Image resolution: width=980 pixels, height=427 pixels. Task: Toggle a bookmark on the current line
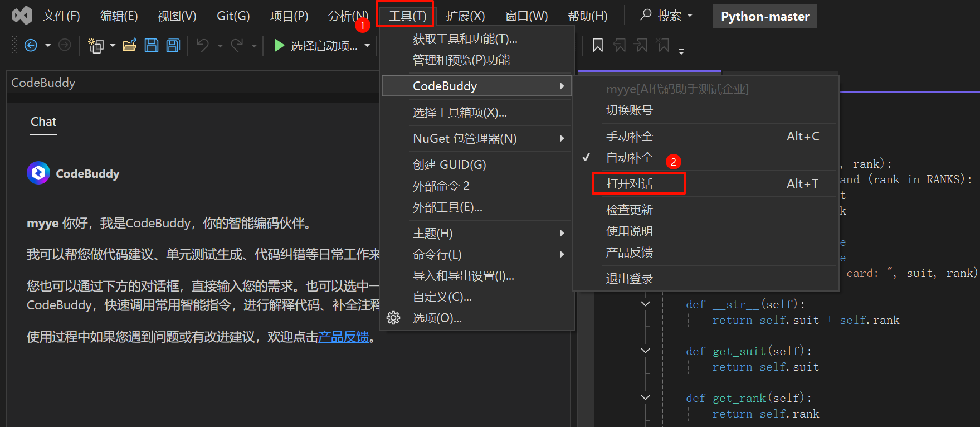pos(598,45)
